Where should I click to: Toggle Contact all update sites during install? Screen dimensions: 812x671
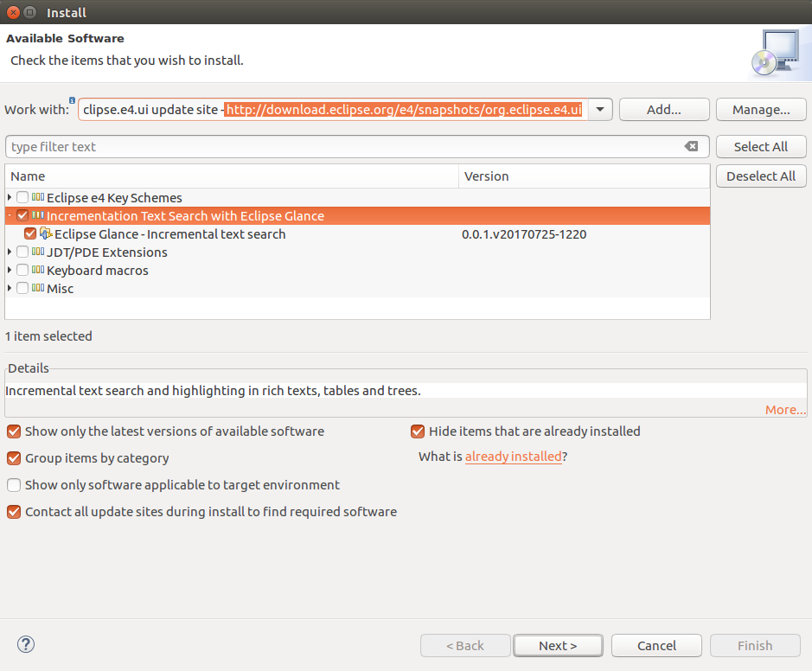[x=14, y=512]
